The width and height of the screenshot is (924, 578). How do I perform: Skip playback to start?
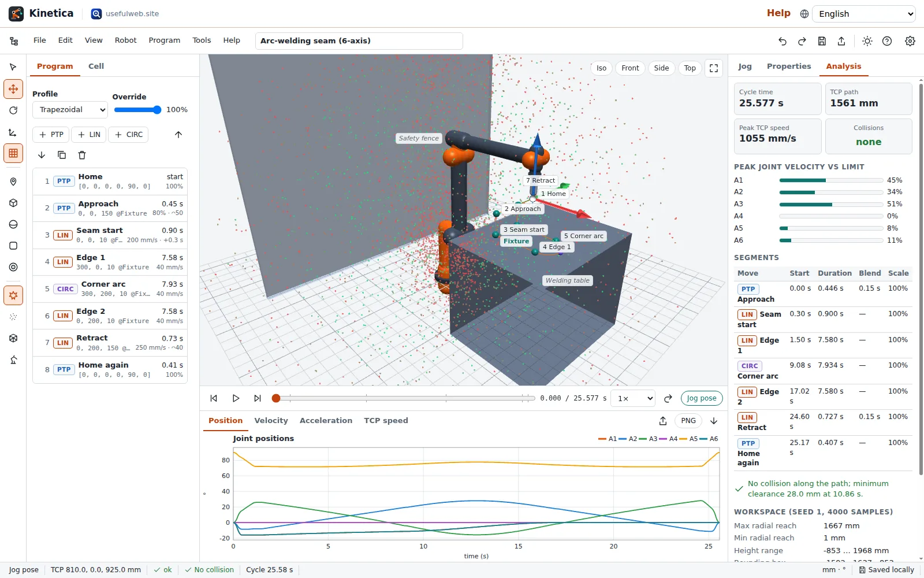coord(214,398)
